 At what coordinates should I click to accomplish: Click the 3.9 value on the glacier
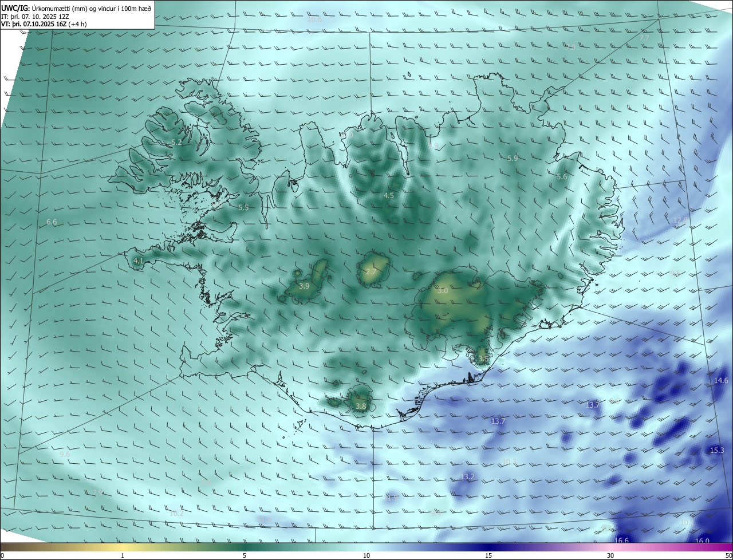(304, 286)
